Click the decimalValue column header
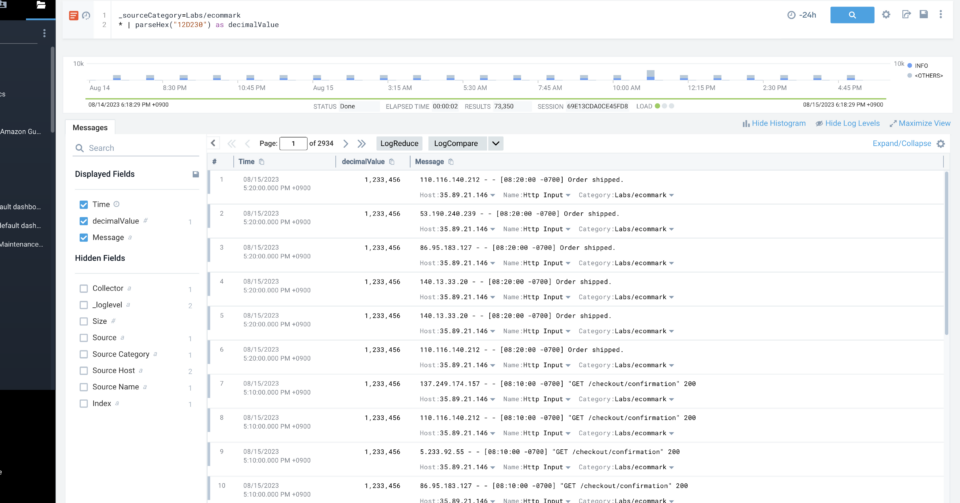 [x=363, y=162]
